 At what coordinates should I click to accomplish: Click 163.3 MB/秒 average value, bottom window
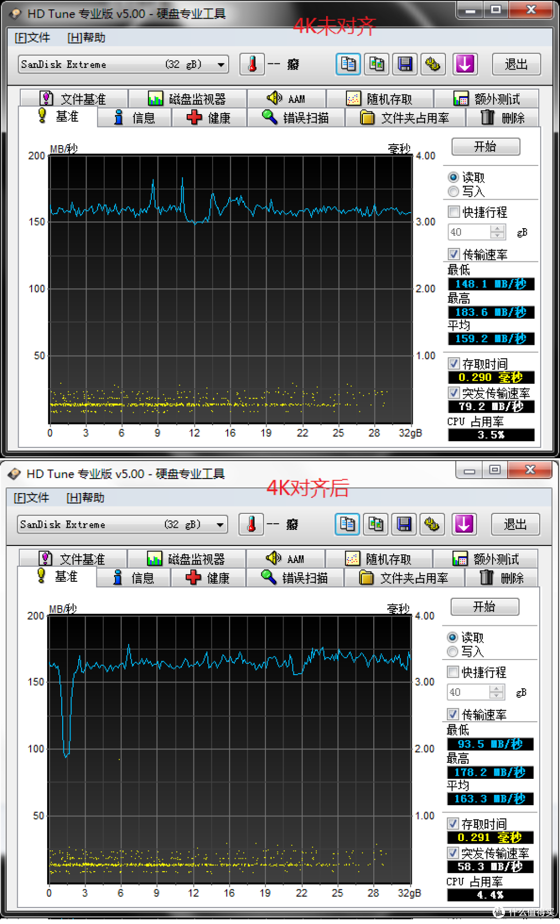[490, 799]
